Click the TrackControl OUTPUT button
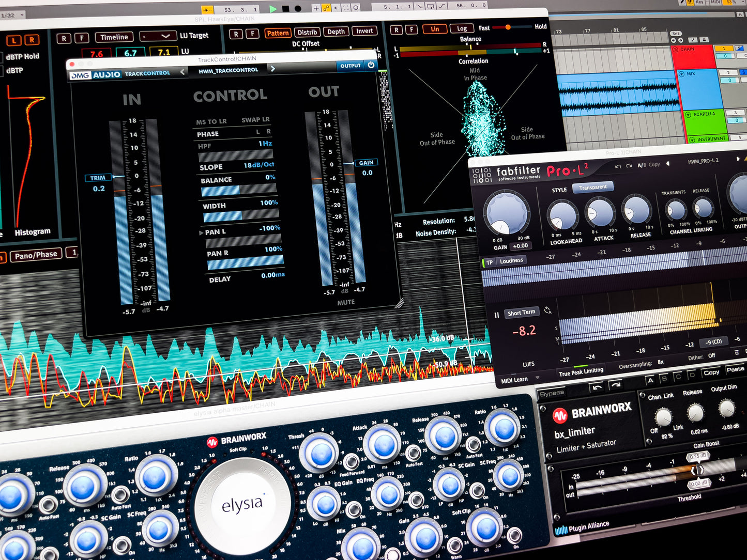747x560 pixels. pyautogui.click(x=350, y=66)
